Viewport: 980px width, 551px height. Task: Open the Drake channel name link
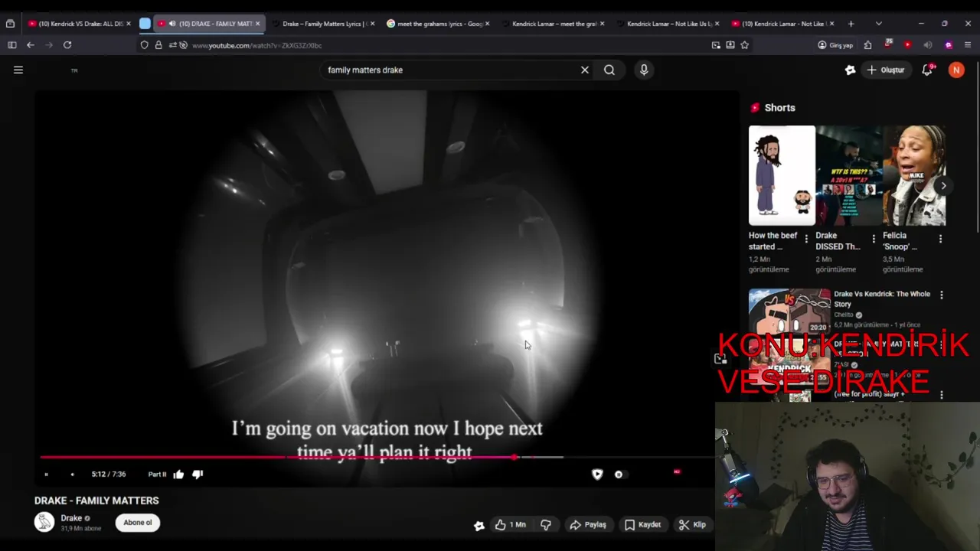coord(71,518)
